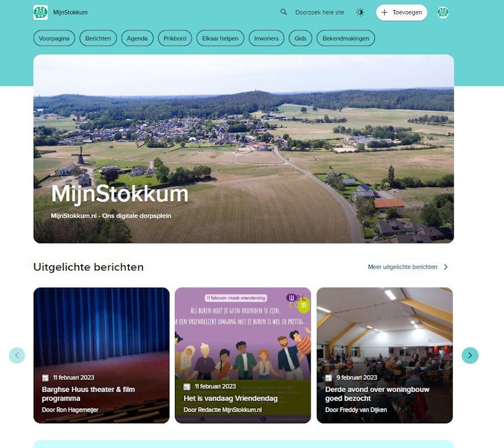
Task: Open the Voorpagina tab
Action: coord(54,38)
